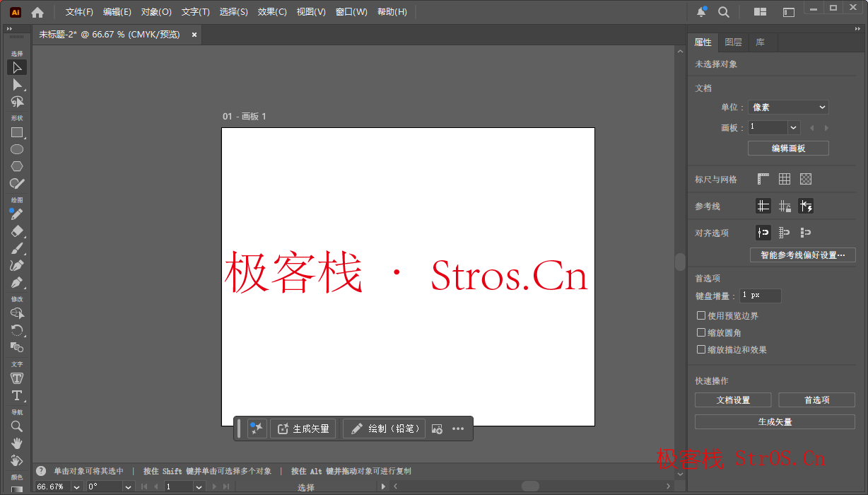The image size is (868, 495).
Task: Toggle grid display
Action: pos(785,180)
